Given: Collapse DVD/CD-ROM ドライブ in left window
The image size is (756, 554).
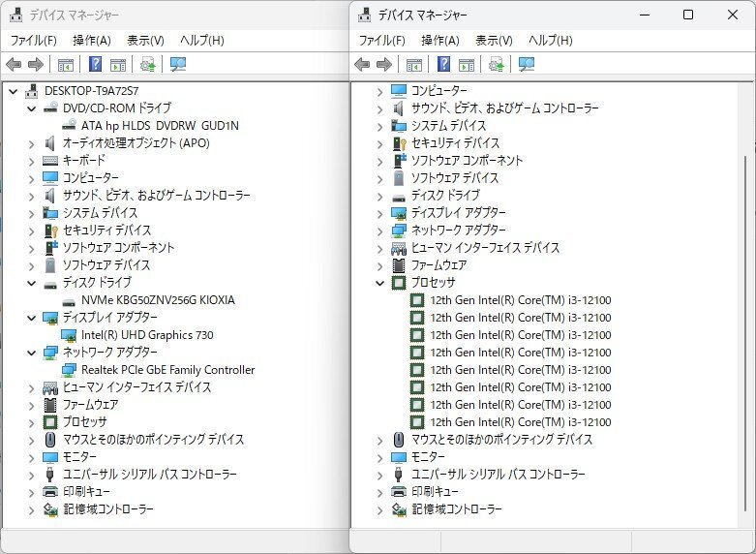Looking at the screenshot, I should coord(32,108).
